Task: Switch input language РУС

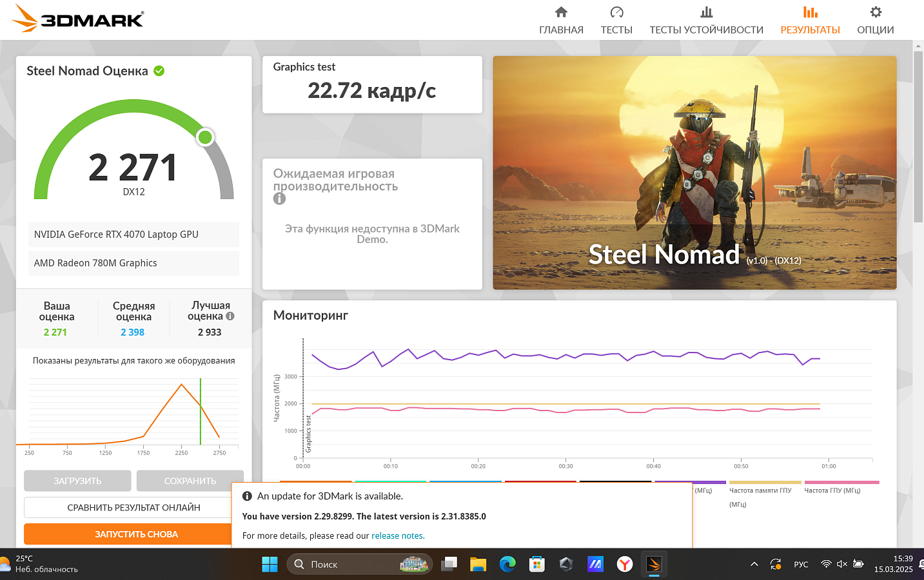Action: click(x=801, y=565)
